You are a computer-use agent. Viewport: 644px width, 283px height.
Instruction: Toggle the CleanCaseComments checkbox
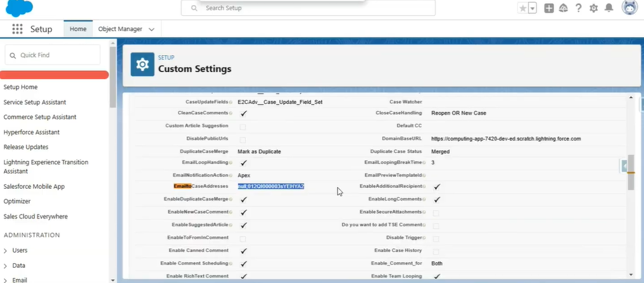(x=244, y=113)
